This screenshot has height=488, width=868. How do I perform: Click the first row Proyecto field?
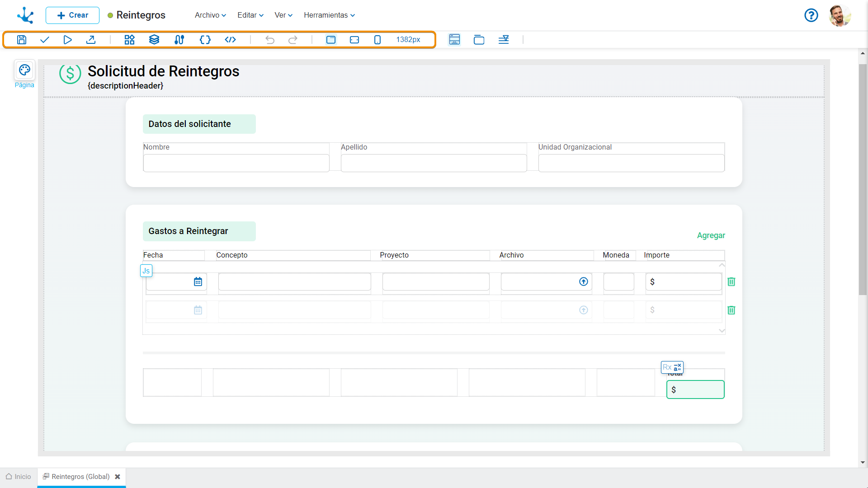pyautogui.click(x=436, y=282)
